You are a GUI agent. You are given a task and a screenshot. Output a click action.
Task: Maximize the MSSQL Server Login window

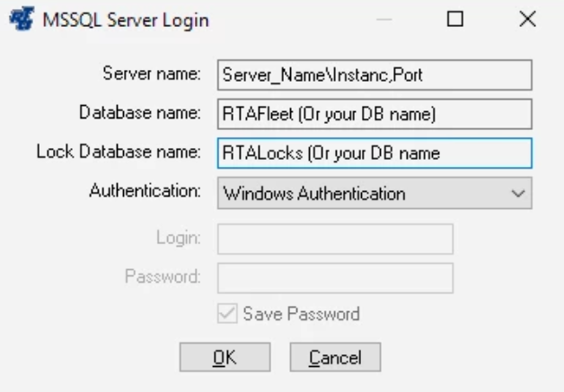(455, 19)
